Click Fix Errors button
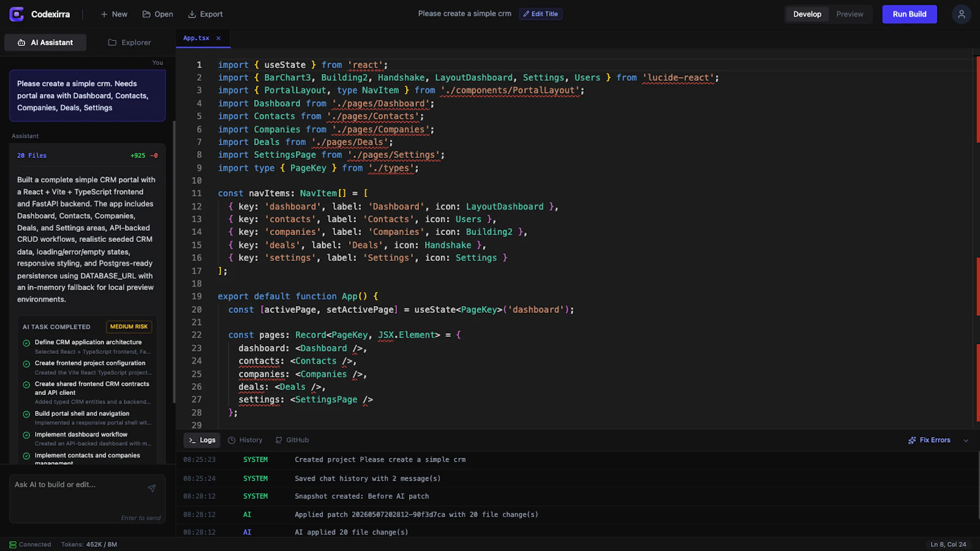 [929, 440]
